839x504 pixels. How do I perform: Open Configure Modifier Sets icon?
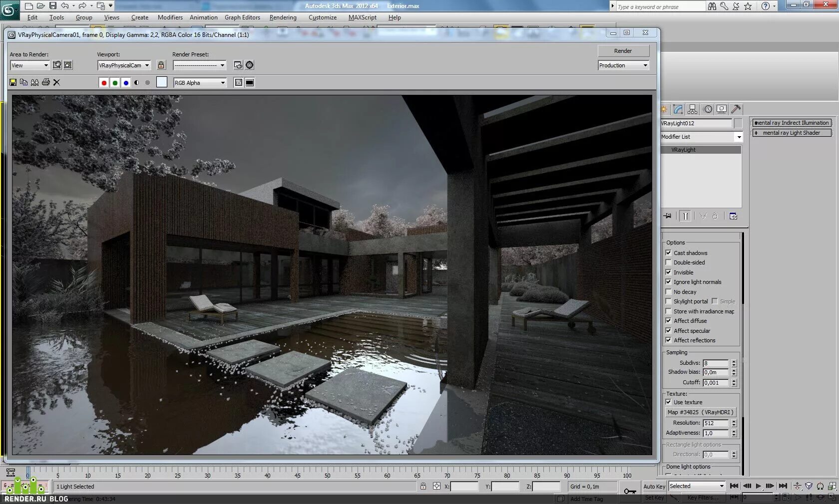tap(733, 216)
